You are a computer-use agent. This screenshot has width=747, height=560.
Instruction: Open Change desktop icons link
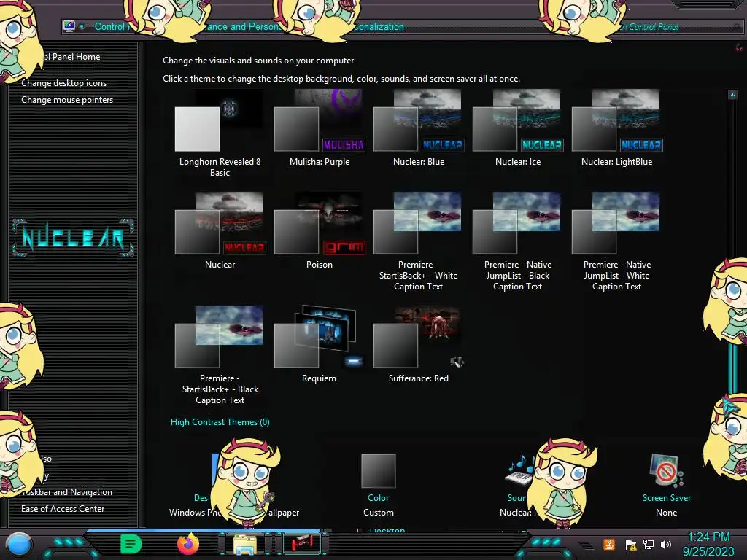pyautogui.click(x=64, y=83)
